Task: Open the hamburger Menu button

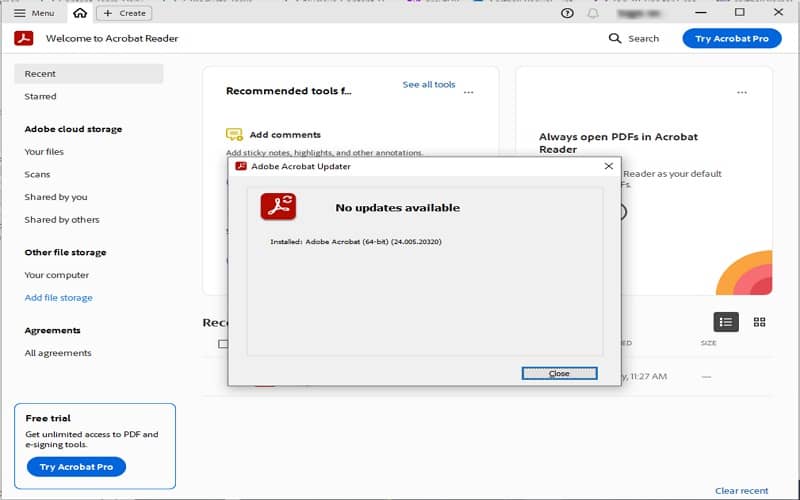Action: 34,13
